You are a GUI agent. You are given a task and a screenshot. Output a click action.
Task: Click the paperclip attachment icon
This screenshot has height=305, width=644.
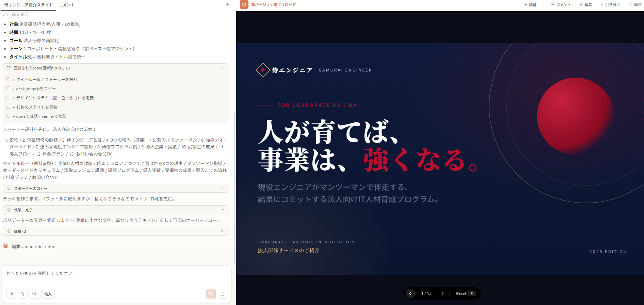point(23,294)
